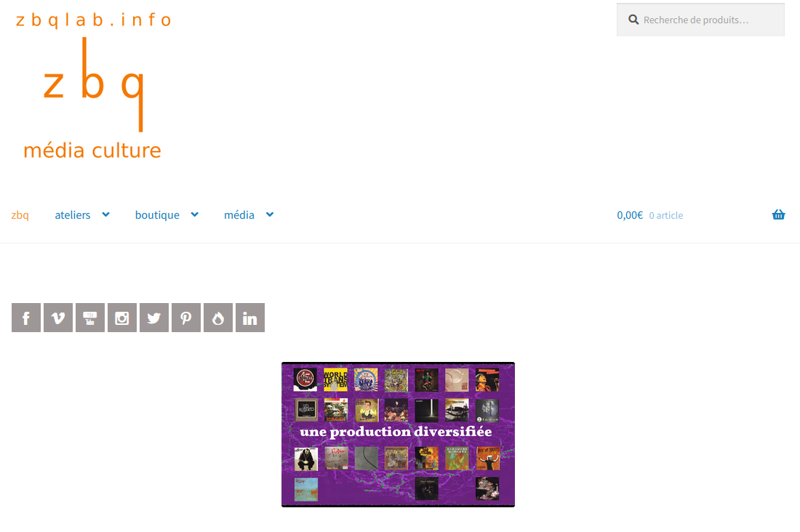Open the Vimeo social icon
The image size is (800, 532).
(58, 318)
